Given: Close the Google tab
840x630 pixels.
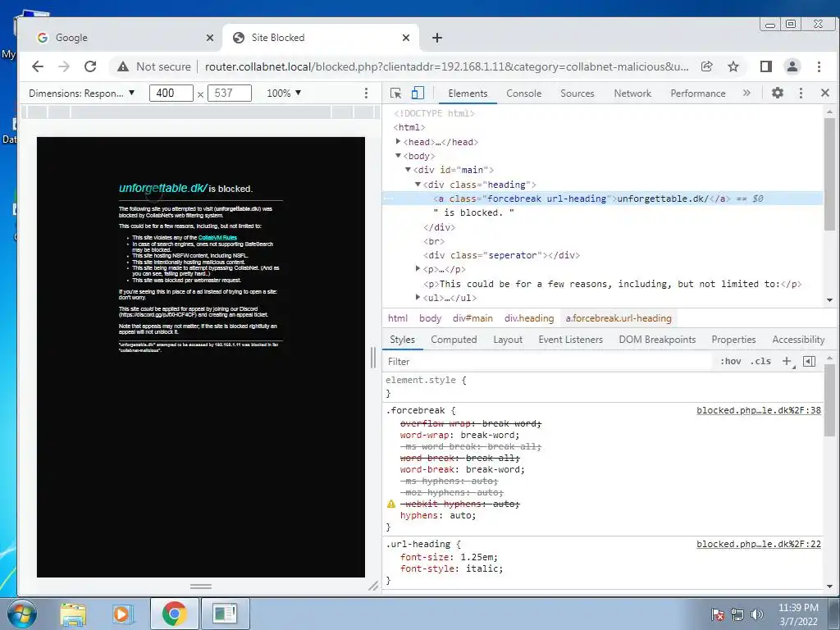Looking at the screenshot, I should [210, 38].
